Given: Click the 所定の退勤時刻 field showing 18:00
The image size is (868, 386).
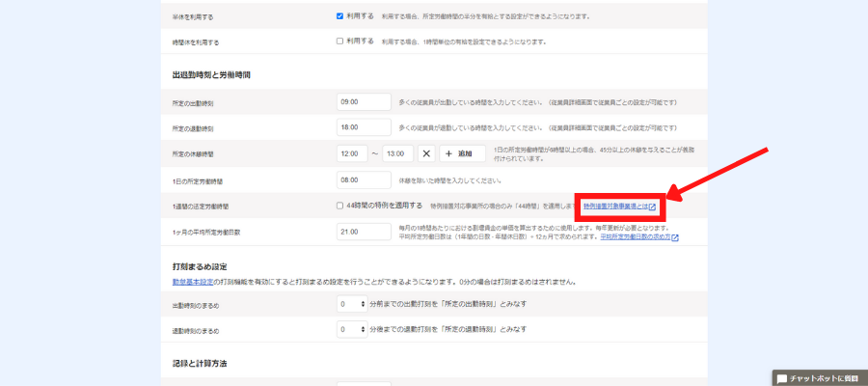Looking at the screenshot, I should [364, 127].
